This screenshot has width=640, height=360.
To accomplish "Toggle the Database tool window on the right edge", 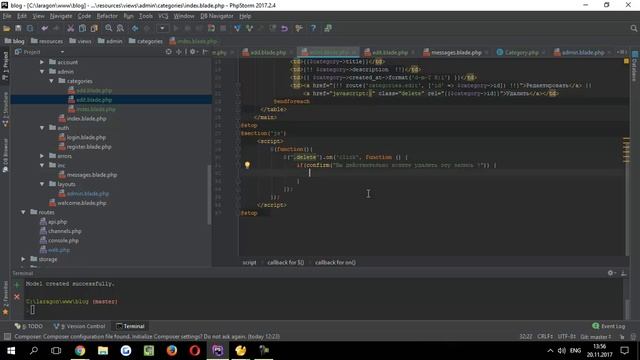I will (635, 66).
